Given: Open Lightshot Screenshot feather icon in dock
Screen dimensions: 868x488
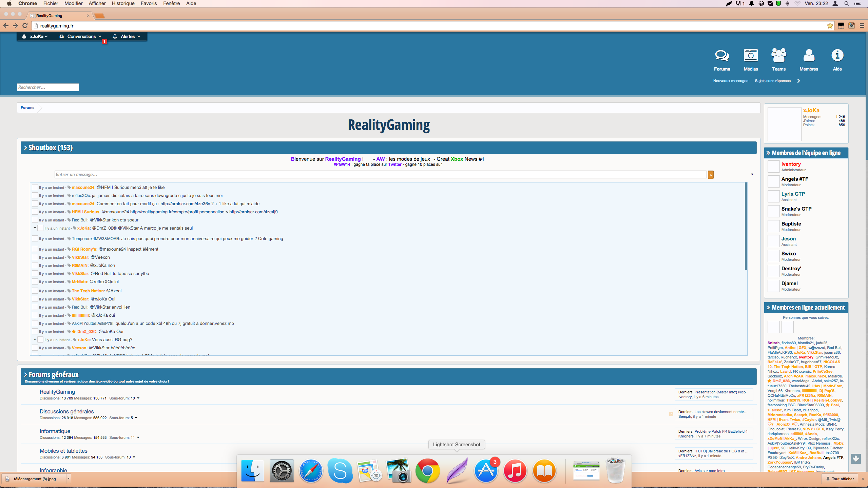Looking at the screenshot, I should pos(457,471).
